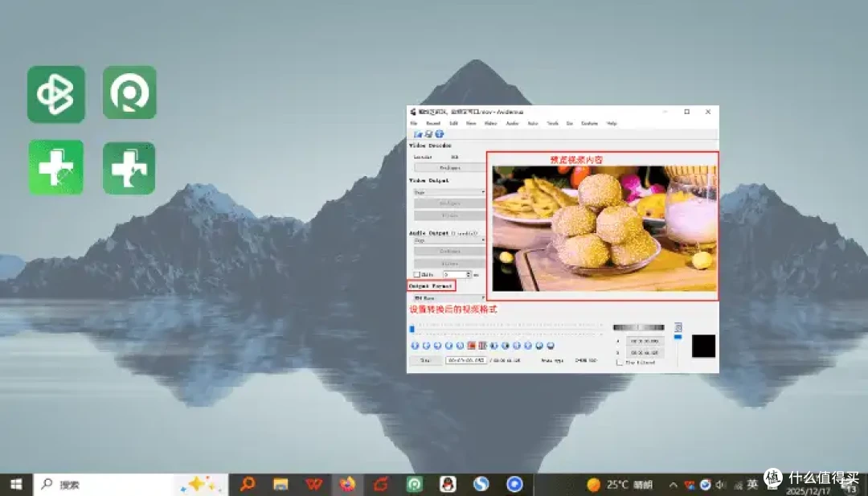
Task: Click the marker B time button
Action: click(x=645, y=352)
